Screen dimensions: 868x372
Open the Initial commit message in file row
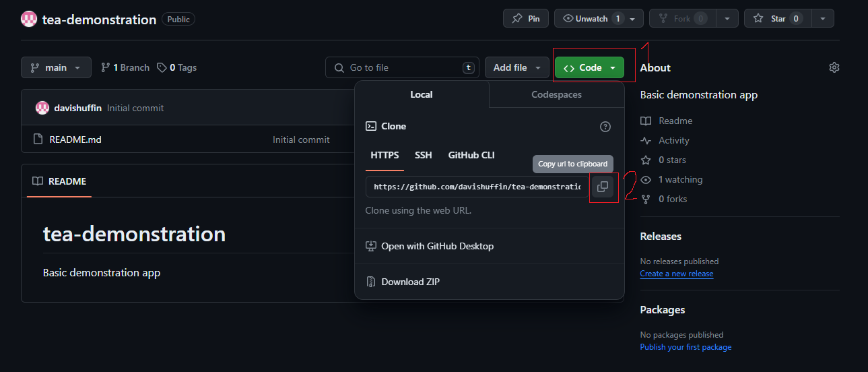pos(301,139)
